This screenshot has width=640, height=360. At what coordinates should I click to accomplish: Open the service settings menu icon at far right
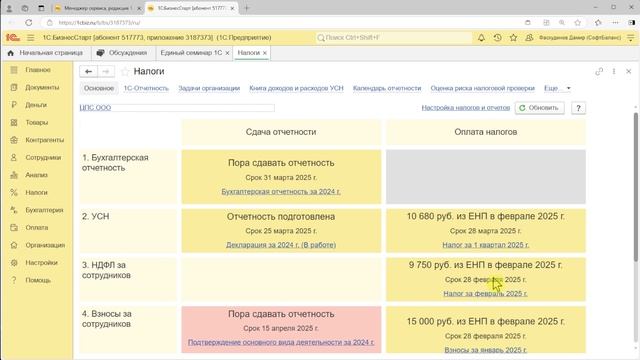[631, 38]
